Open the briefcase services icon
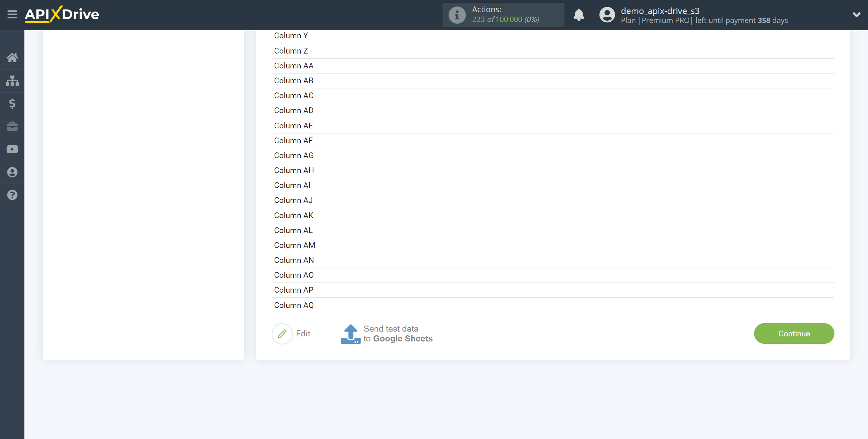The image size is (868, 439). [x=12, y=126]
